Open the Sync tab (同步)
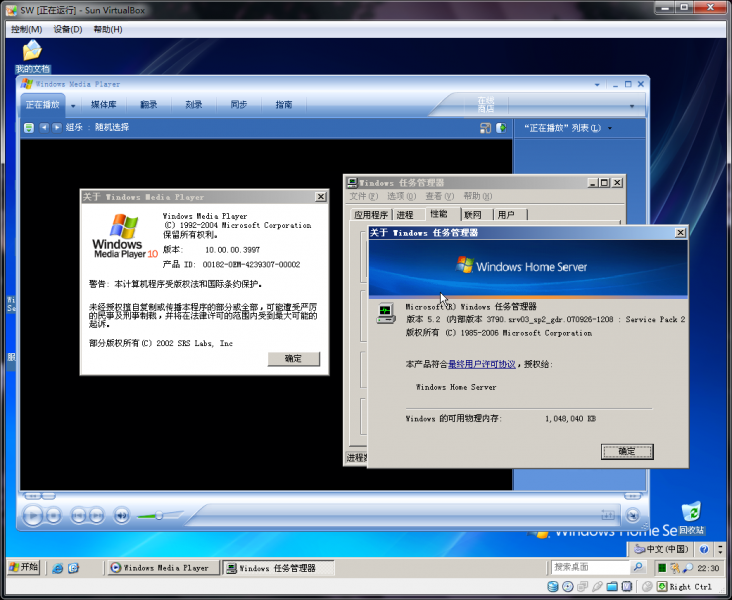732x600 pixels. click(x=239, y=105)
